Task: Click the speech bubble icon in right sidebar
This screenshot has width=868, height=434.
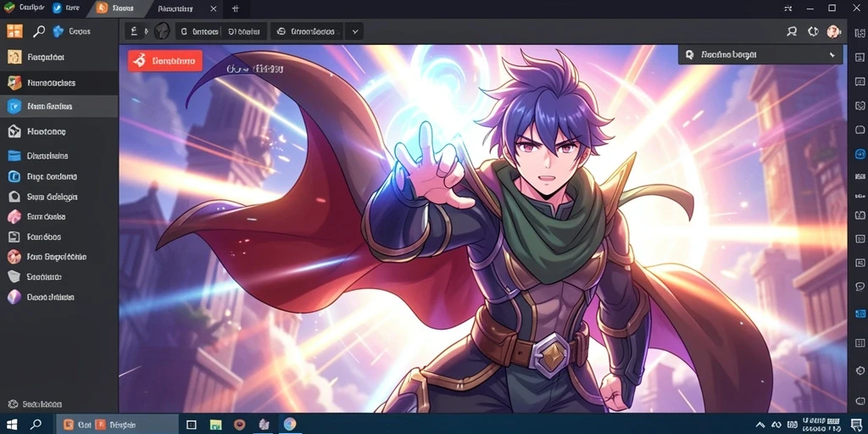Action: [x=860, y=287]
